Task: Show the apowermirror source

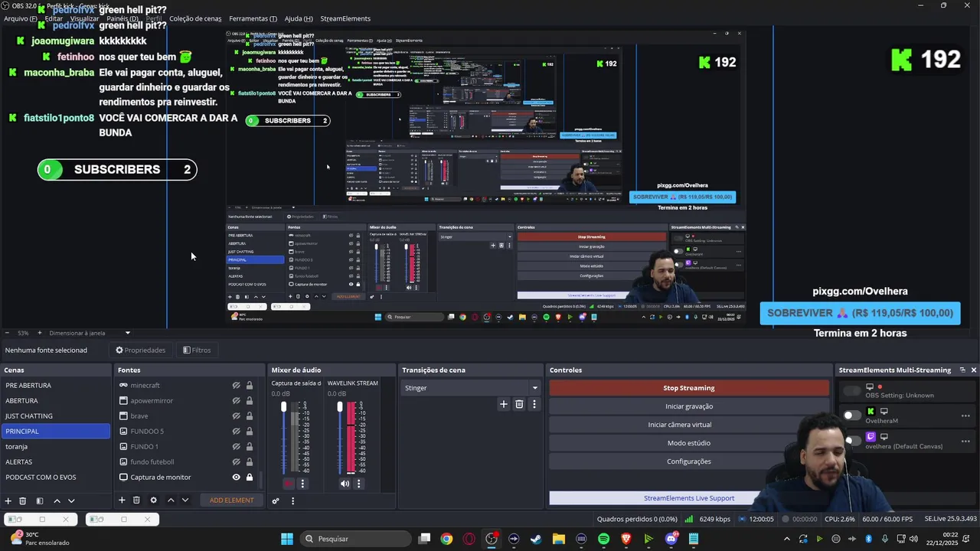Action: tap(237, 400)
